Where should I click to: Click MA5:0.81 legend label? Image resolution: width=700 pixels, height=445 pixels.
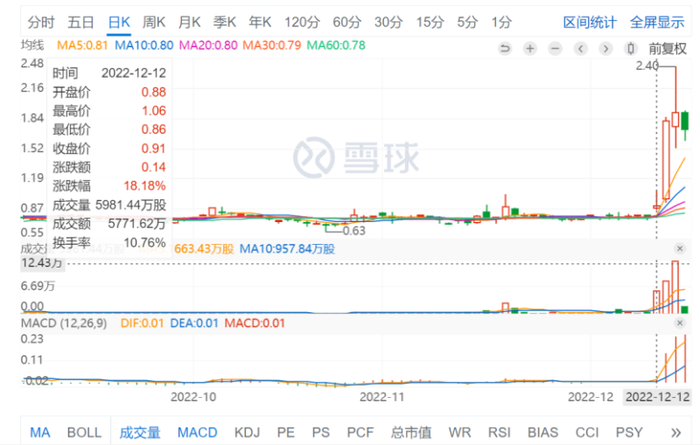click(x=83, y=46)
